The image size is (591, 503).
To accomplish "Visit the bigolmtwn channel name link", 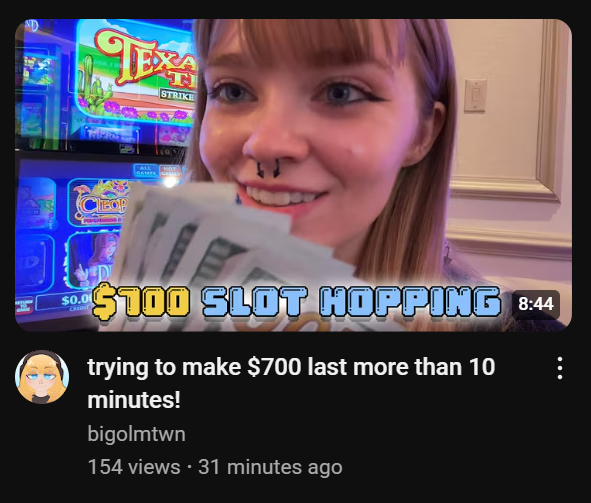I will click(136, 434).
